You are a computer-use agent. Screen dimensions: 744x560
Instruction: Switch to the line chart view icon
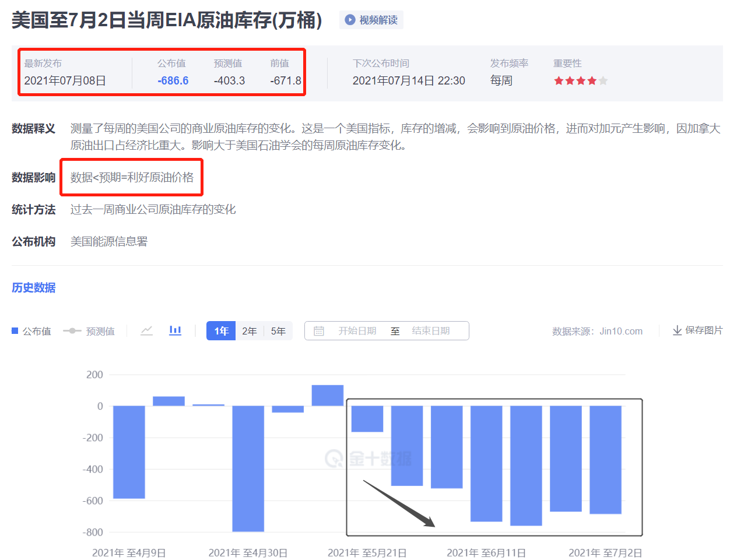(146, 331)
